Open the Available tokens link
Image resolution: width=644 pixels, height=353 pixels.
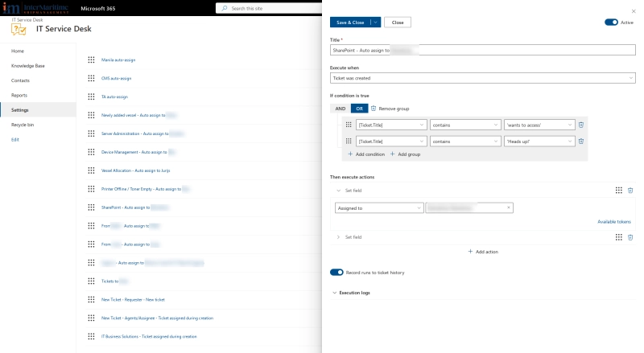pyautogui.click(x=613, y=221)
